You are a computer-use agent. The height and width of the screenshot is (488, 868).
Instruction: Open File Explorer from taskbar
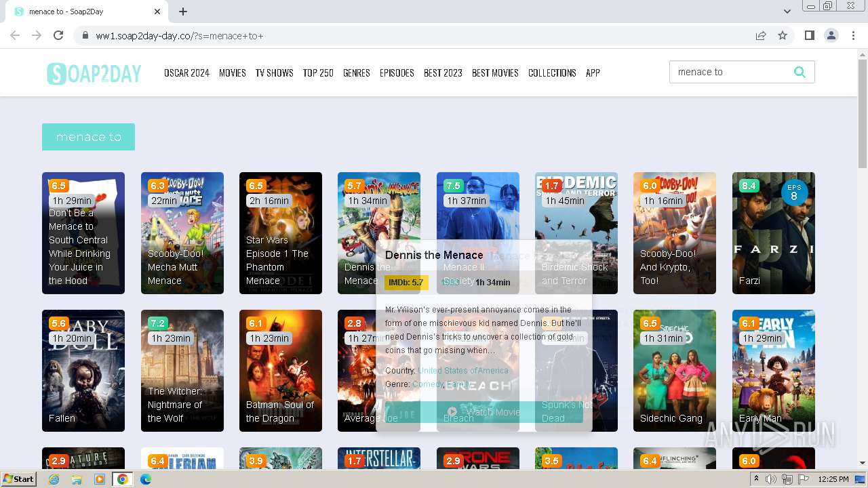(x=77, y=479)
